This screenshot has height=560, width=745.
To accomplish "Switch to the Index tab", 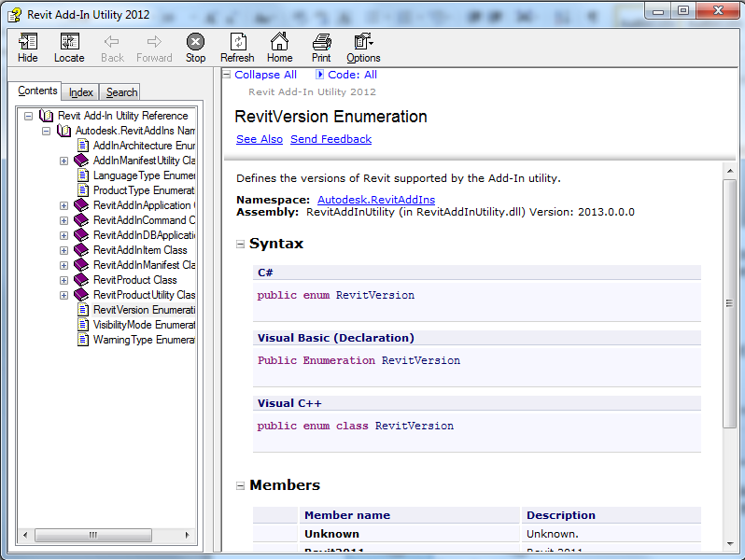I will coord(81,92).
